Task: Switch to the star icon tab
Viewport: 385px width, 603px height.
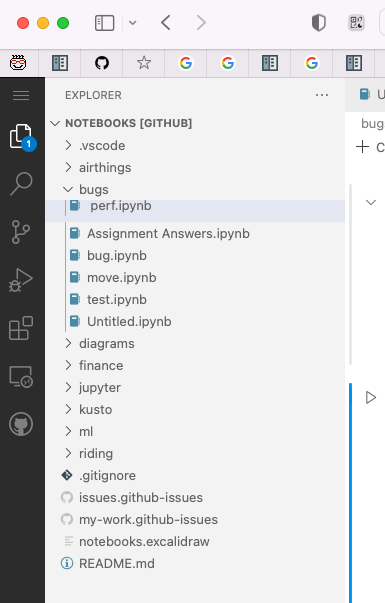Action: coord(144,63)
